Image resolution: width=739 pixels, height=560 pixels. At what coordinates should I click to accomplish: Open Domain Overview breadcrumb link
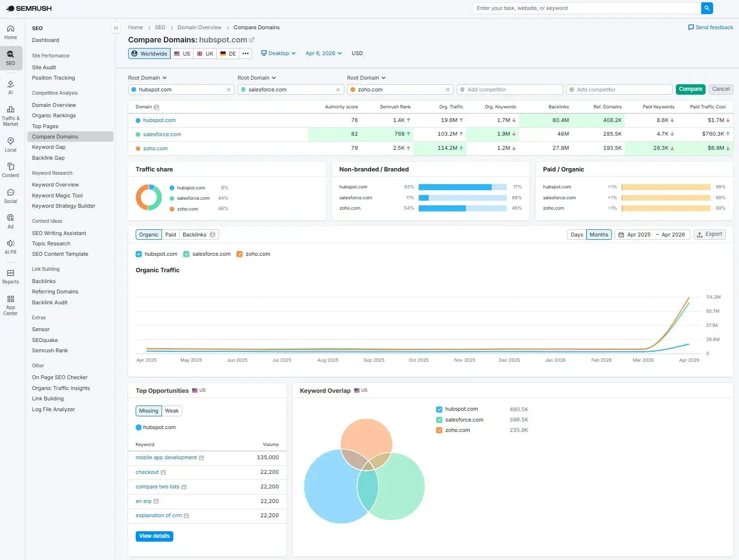(x=199, y=27)
